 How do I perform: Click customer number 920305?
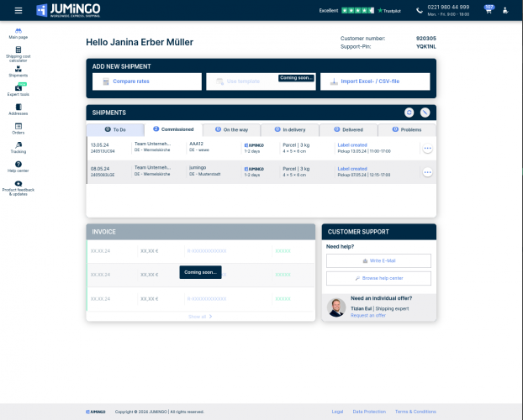(x=426, y=39)
